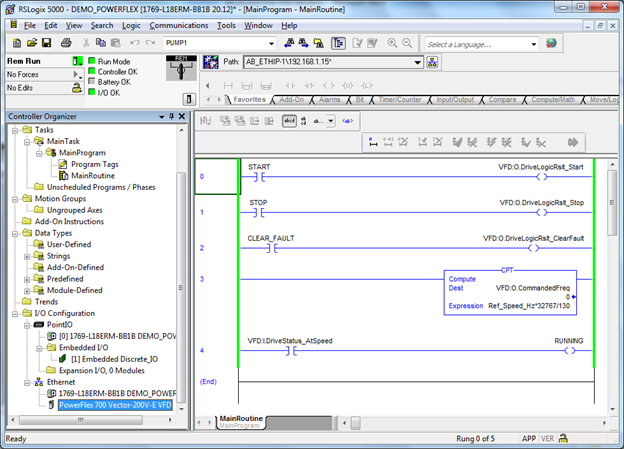Click the ladder editor vertical scrollbar thumb
This screenshot has width=624, height=449.
click(x=612, y=202)
